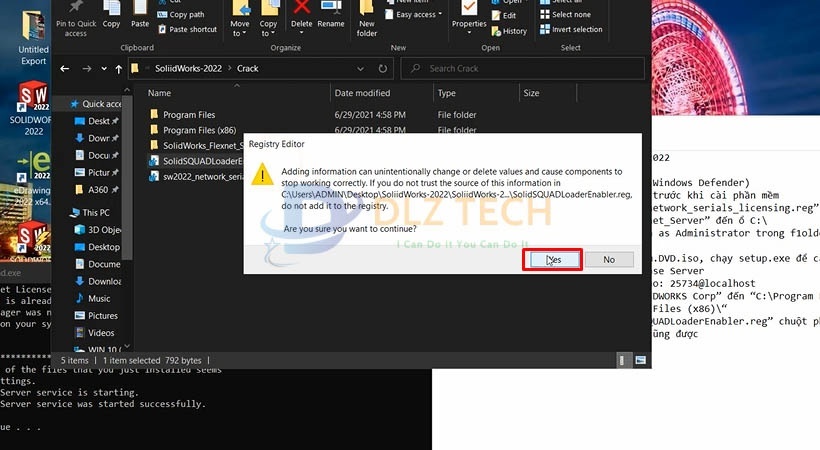Select sw2022_network_seri file row

pyautogui.click(x=197, y=176)
